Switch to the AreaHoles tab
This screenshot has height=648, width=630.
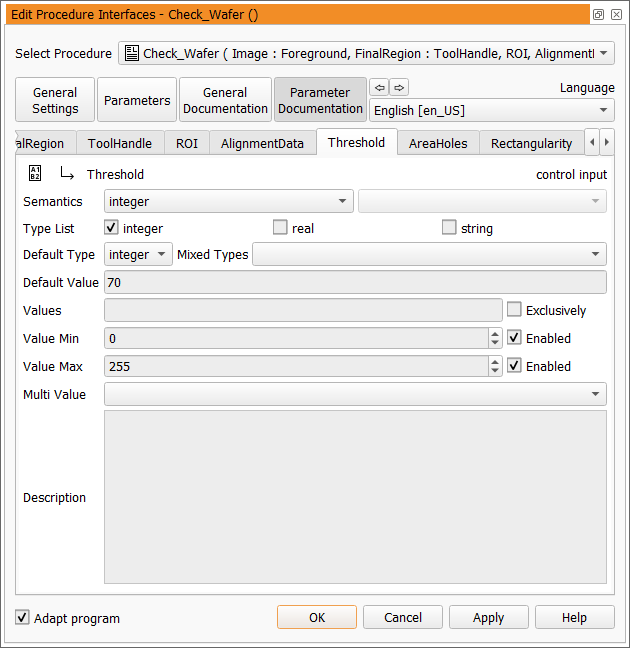tap(438, 143)
